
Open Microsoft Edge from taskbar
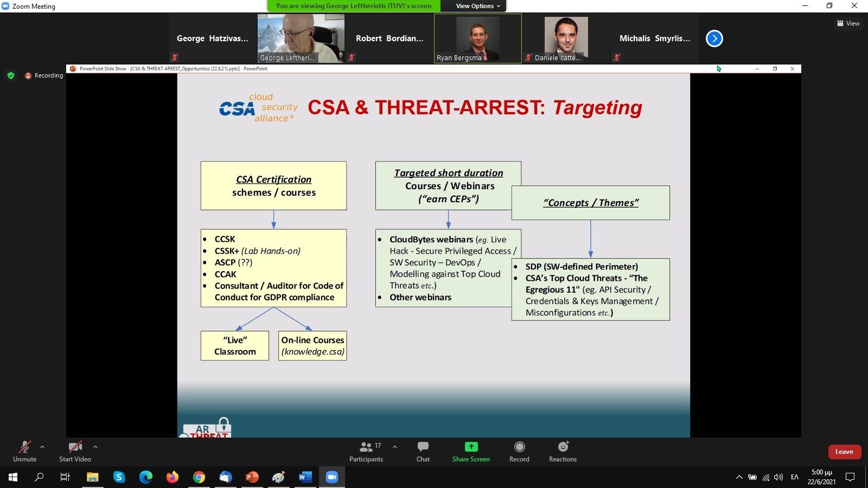coord(146,477)
